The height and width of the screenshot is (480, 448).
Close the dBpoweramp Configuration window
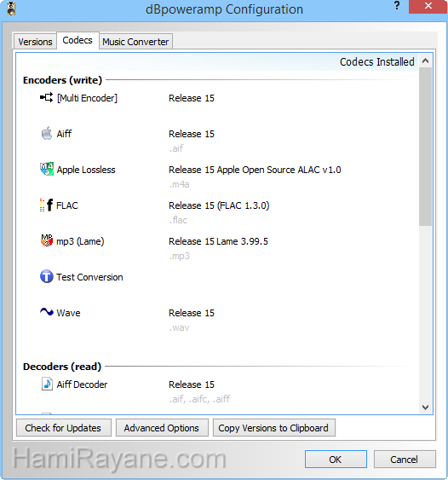[x=428, y=6]
